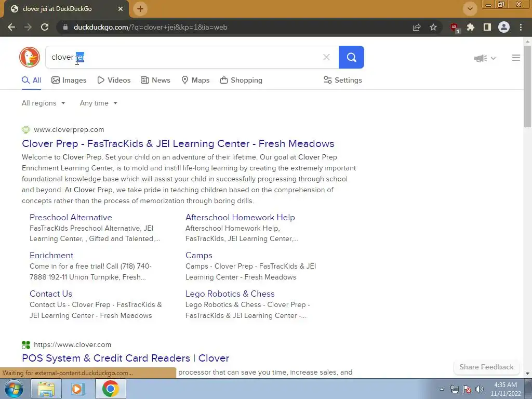
Task: Open Afterschool Homework Help sitelink
Action: pos(240,218)
